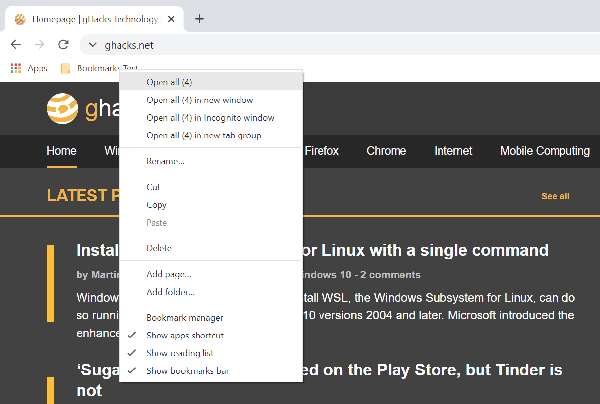
Task: Toggle Show bookmarks bar option
Action: pyautogui.click(x=211, y=370)
